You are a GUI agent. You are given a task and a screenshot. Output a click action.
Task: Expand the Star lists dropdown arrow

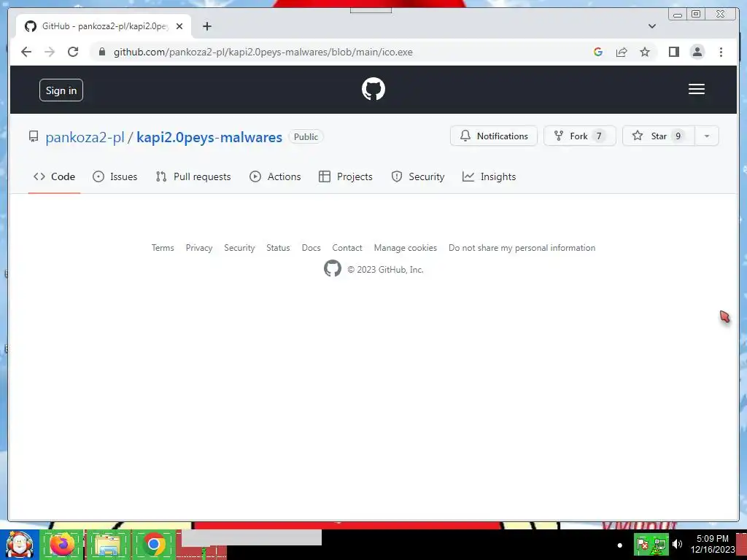(706, 136)
